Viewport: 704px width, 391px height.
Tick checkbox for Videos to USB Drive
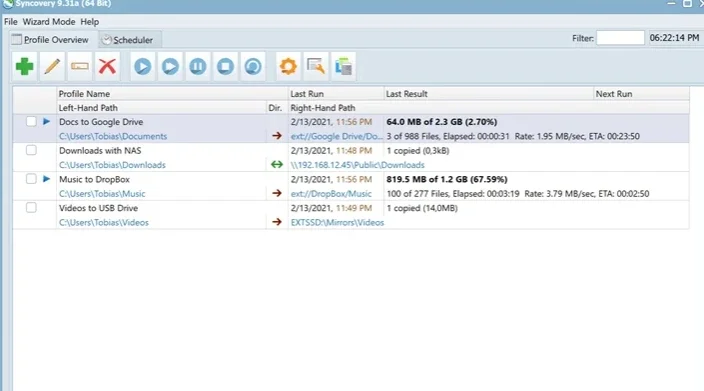[x=31, y=207]
